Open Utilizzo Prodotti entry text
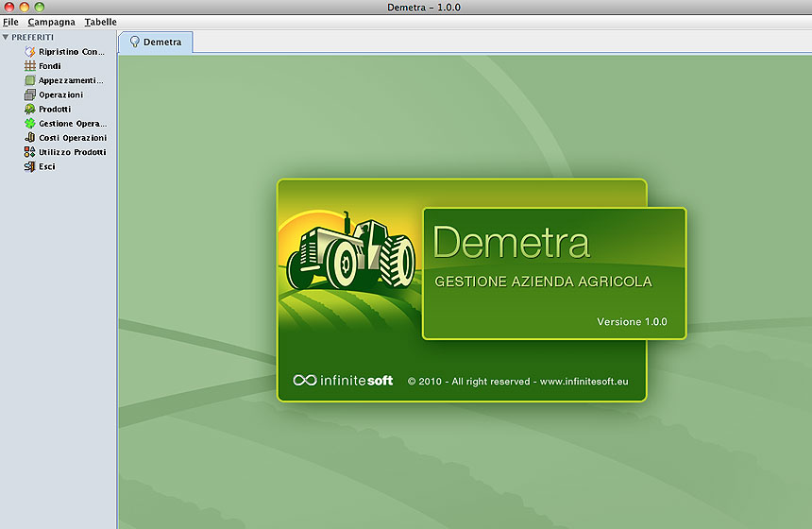 pyautogui.click(x=73, y=152)
